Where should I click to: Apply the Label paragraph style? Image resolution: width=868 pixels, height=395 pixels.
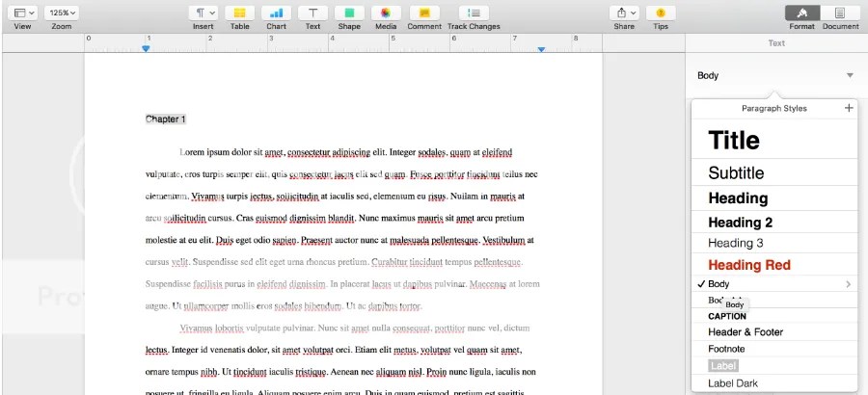(x=774, y=366)
